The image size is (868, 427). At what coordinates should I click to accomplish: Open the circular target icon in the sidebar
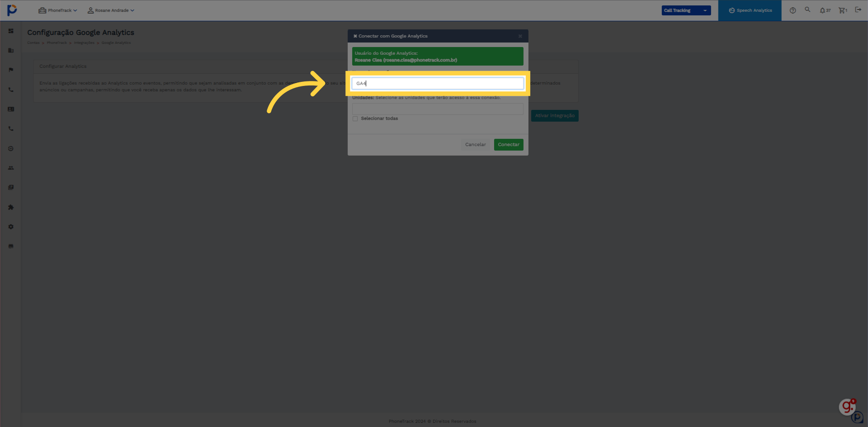[x=11, y=148]
